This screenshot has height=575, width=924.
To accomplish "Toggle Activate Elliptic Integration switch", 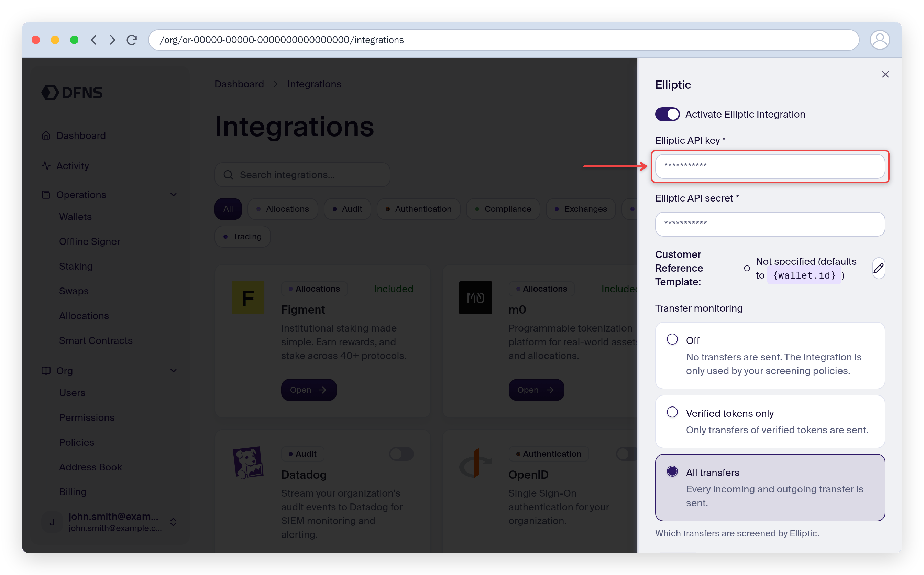I will click(x=667, y=114).
